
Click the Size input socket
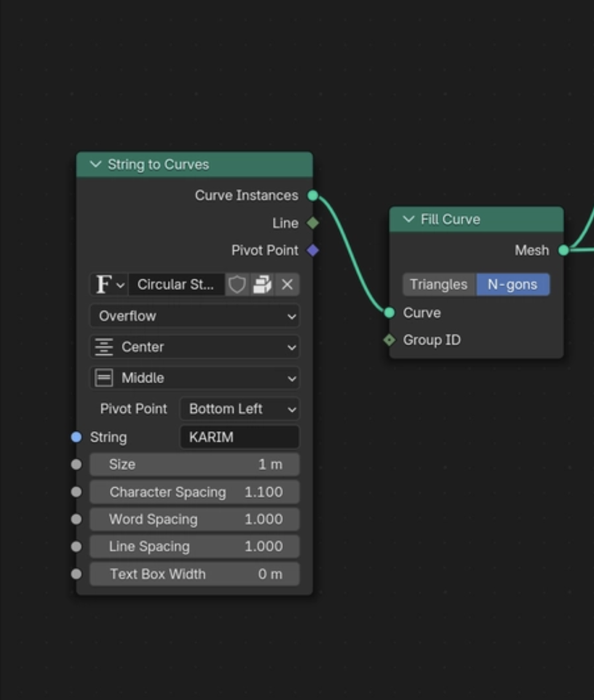coord(76,464)
